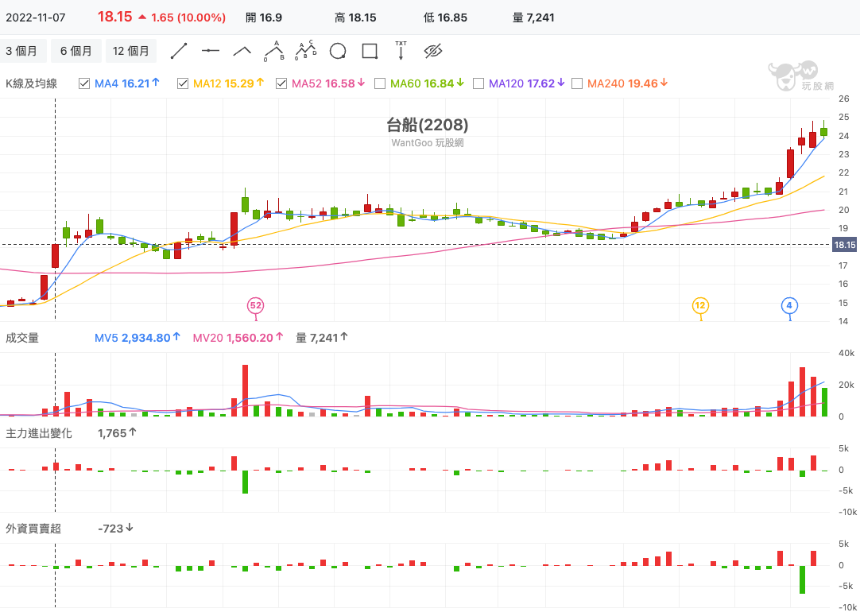Click the MA12 15.29 label
Screen dimensions: 860x616
point(228,83)
